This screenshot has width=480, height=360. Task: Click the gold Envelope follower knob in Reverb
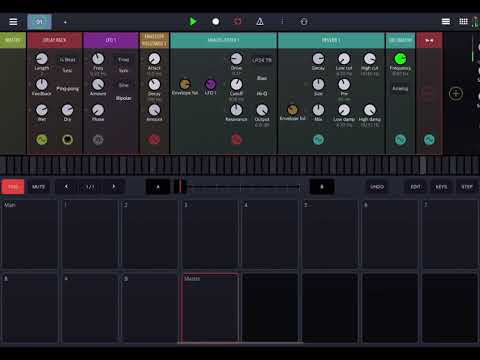pos(293,110)
